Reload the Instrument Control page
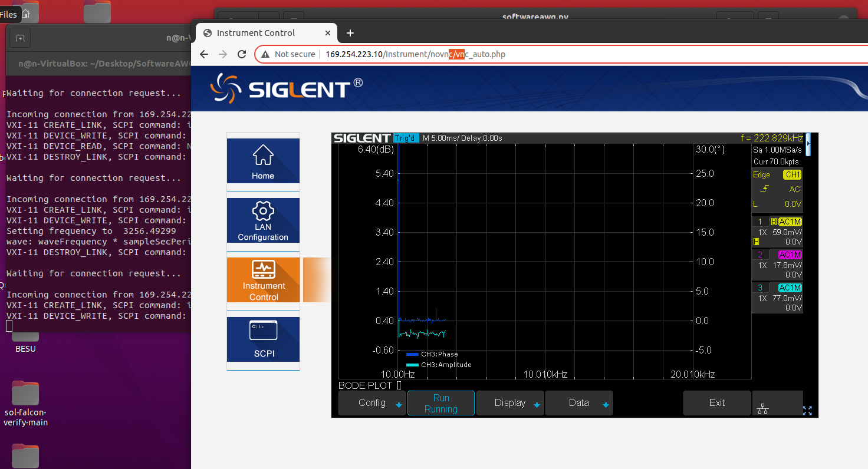 click(x=242, y=54)
